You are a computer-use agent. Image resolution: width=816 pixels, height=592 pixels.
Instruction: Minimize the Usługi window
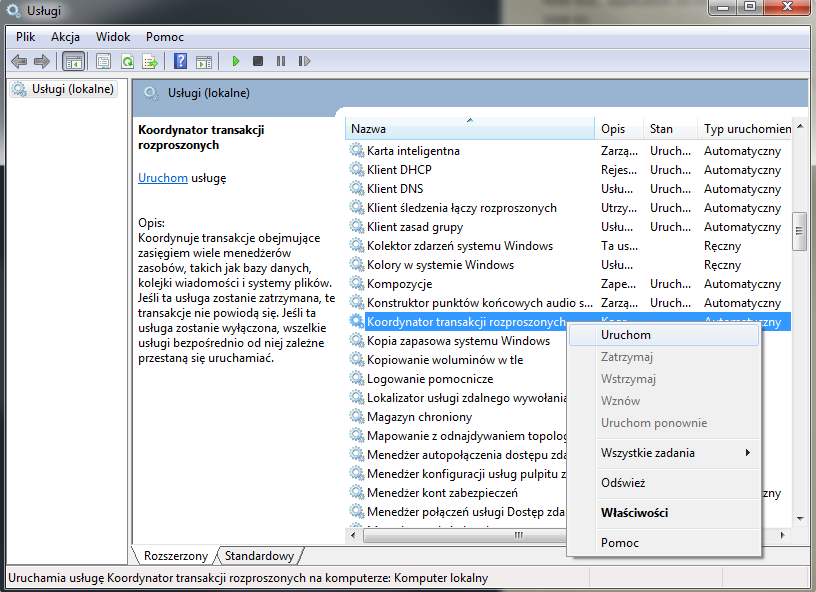pyautogui.click(x=723, y=7)
